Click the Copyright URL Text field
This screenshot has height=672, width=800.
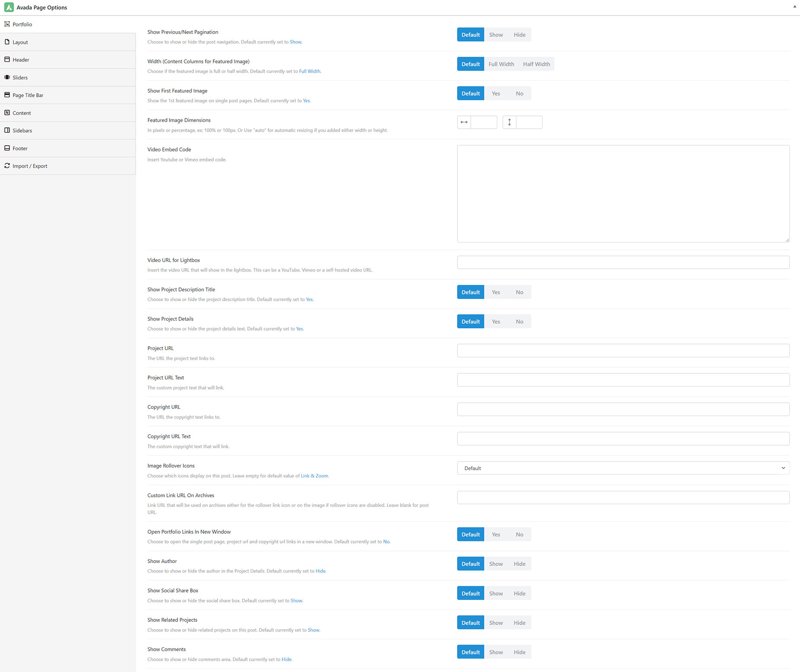(x=623, y=439)
